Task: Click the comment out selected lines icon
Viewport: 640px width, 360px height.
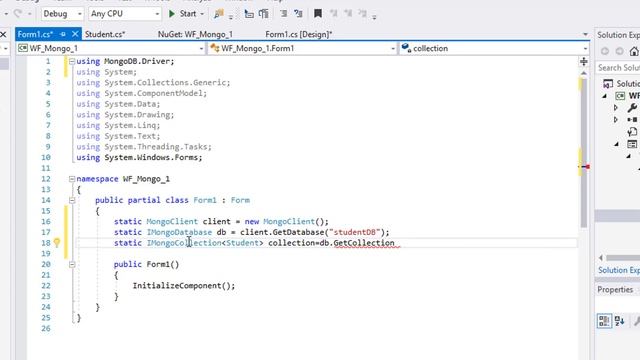Action: coord(283,14)
